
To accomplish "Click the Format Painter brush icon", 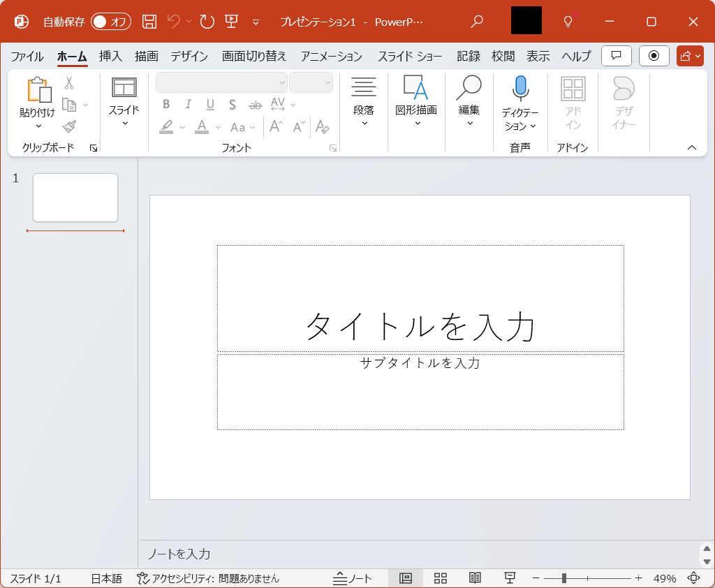I will [69, 126].
